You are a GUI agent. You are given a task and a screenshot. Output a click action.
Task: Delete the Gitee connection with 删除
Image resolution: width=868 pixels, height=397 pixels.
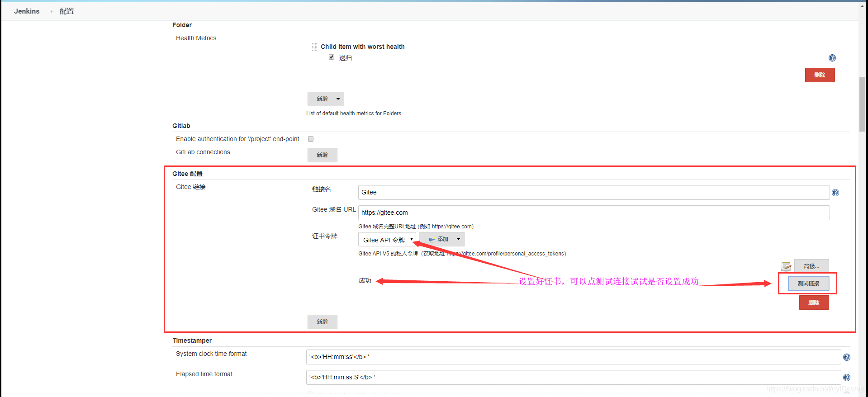(x=814, y=302)
